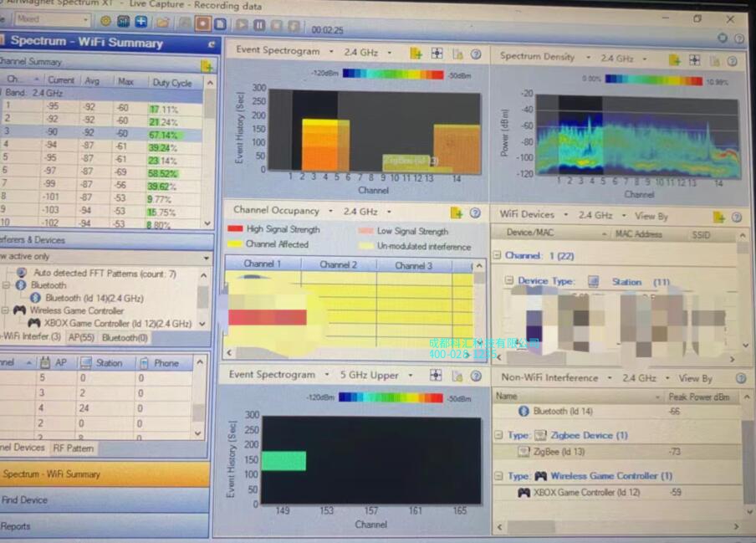The image size is (756, 543).
Task: Click the Spectrum - WiFi Summary navigation button
Action: (x=105, y=474)
